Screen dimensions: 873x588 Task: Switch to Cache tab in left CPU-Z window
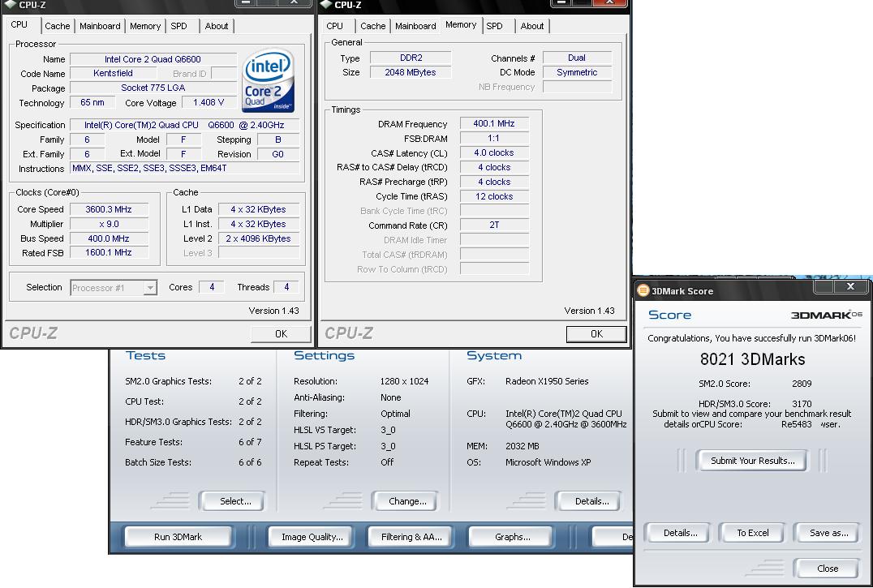(x=58, y=26)
